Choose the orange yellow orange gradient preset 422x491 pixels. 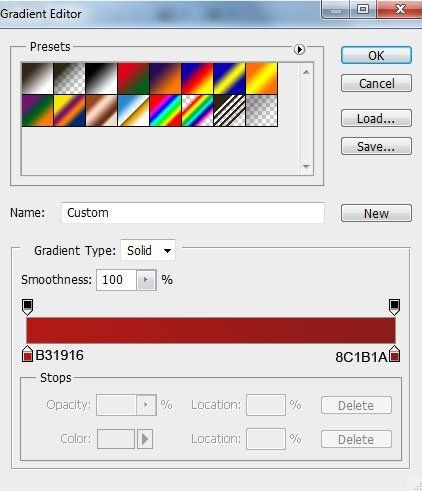261,78
